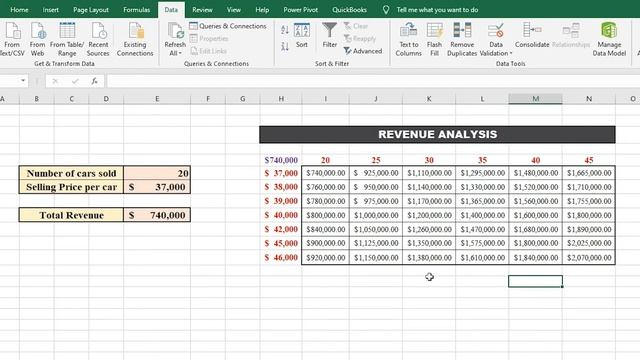The image size is (640, 360).
Task: Click the Tell me lightbulb icon
Action: (x=386, y=10)
